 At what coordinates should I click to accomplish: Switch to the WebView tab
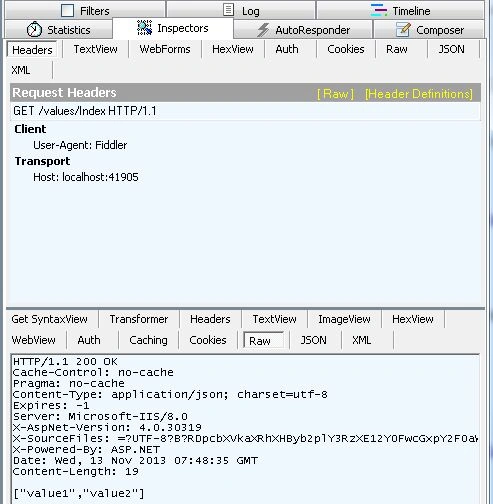(x=33, y=340)
